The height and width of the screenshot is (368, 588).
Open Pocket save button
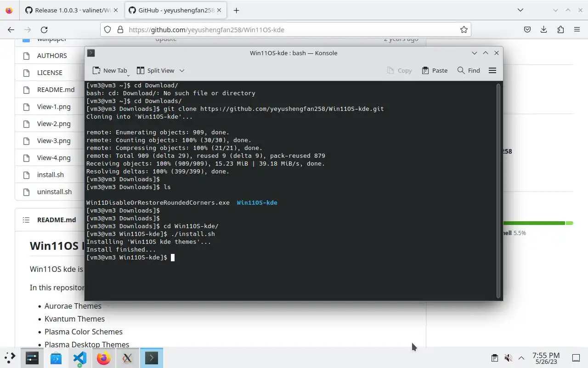pyautogui.click(x=527, y=29)
